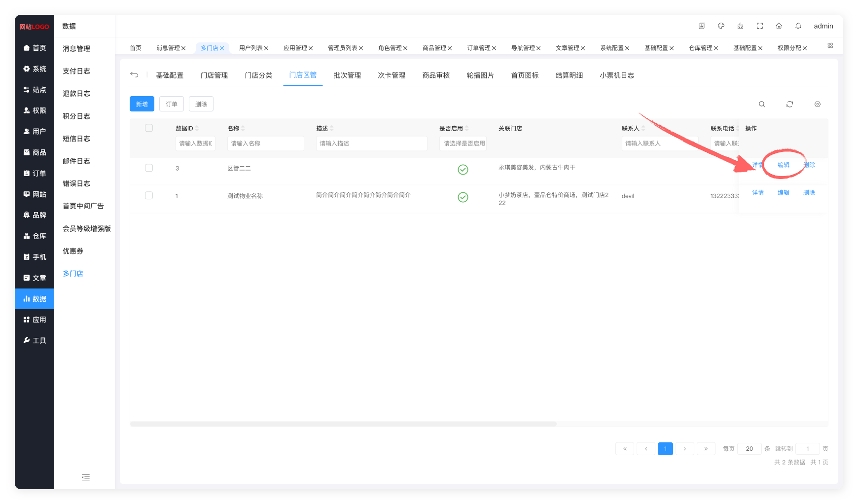Select checkbox for row 测试物业名称
The height and width of the screenshot is (504, 858).
149,196
